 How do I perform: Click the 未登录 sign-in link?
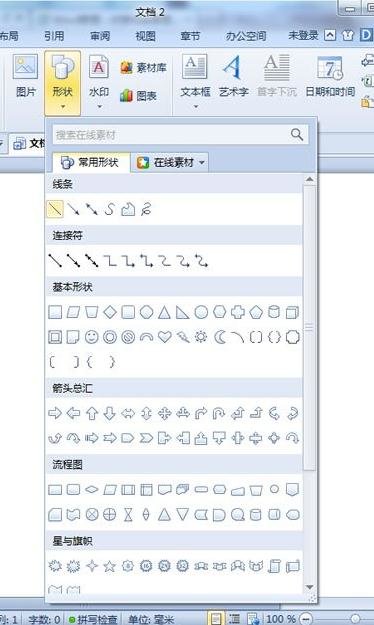(x=303, y=35)
